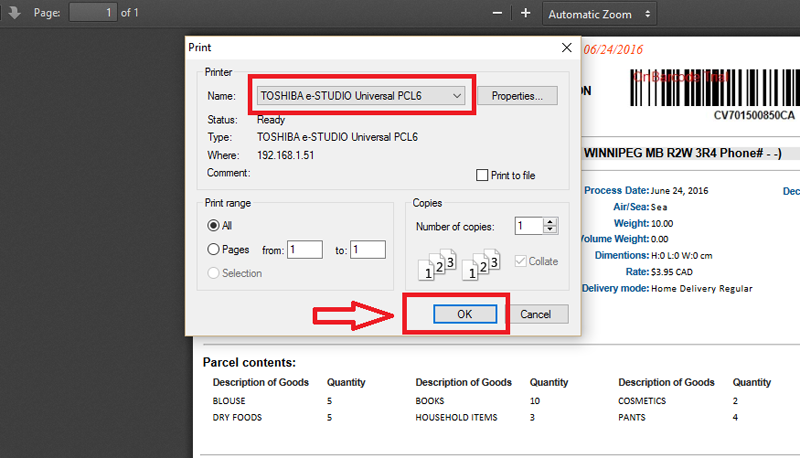Click HOUSEHOLD ITEMS in parcel contents
This screenshot has height=458, width=800.
click(x=456, y=417)
